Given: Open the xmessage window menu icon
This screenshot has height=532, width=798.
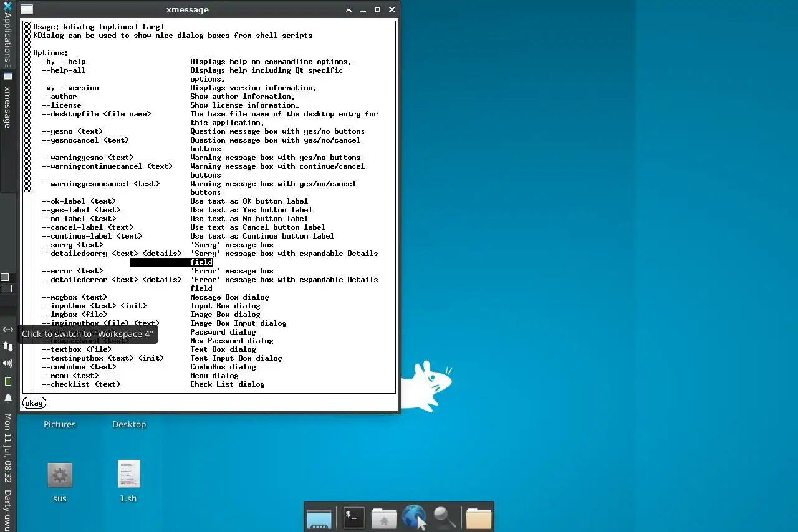Looking at the screenshot, I should coord(27,10).
